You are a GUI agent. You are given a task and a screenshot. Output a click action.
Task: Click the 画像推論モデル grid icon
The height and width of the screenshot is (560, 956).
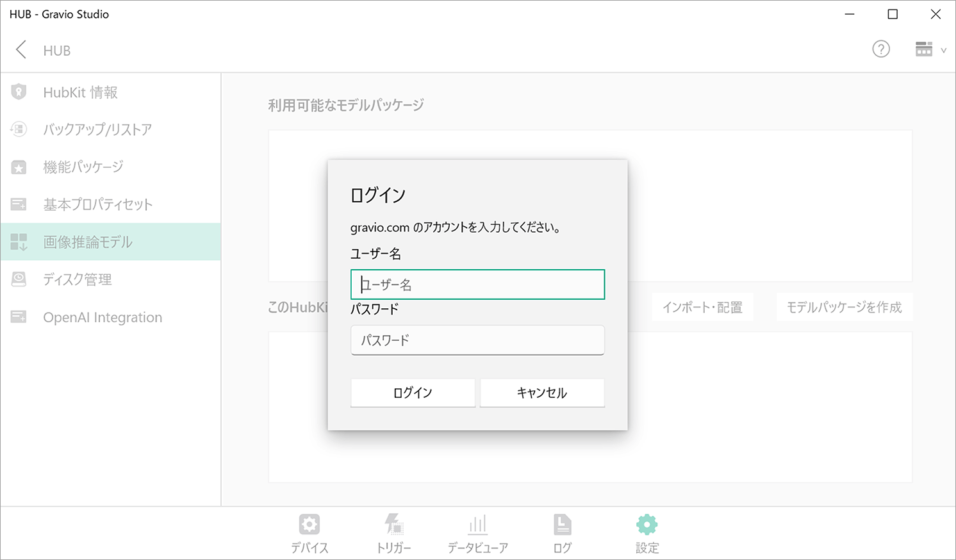(19, 242)
